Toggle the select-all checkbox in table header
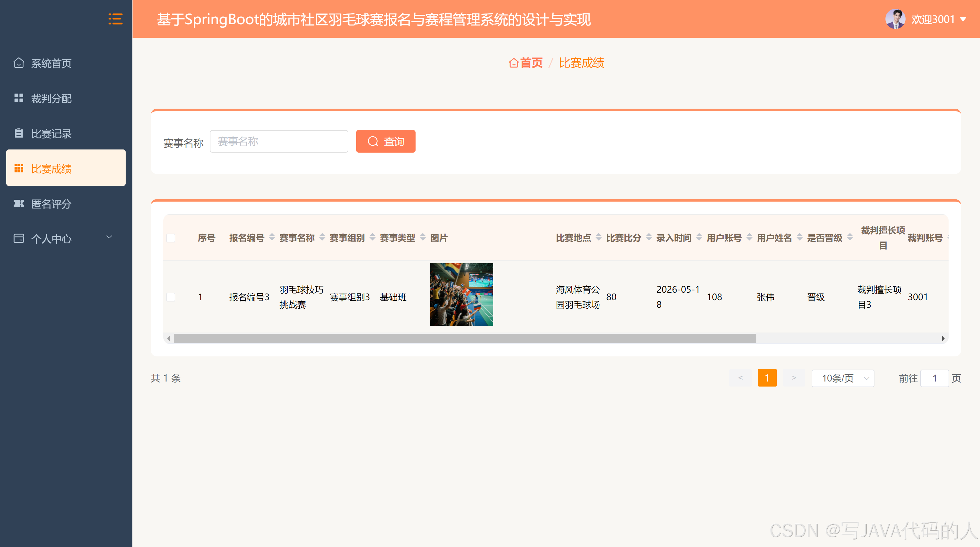The width and height of the screenshot is (980, 547). tap(171, 238)
